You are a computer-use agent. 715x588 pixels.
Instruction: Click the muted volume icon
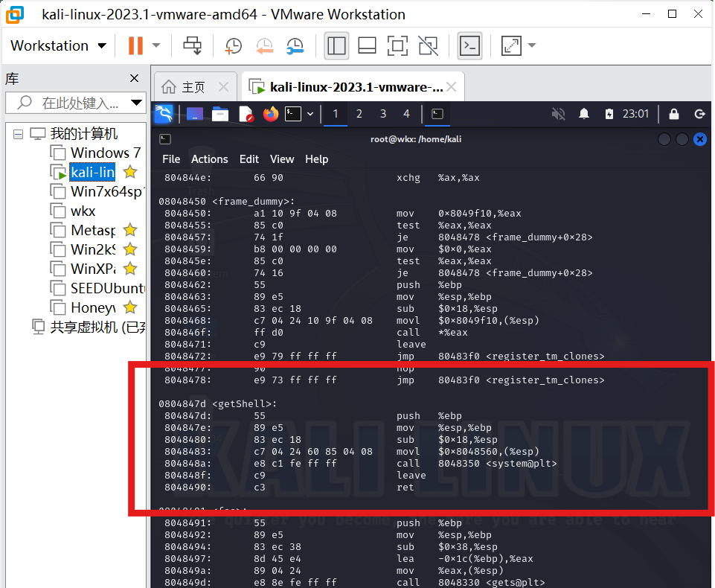(559, 114)
